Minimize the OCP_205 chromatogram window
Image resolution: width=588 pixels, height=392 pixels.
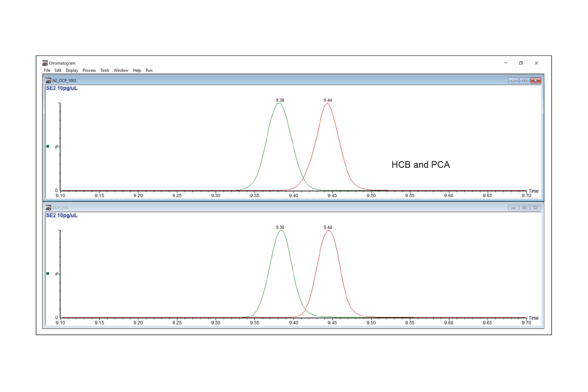point(513,207)
